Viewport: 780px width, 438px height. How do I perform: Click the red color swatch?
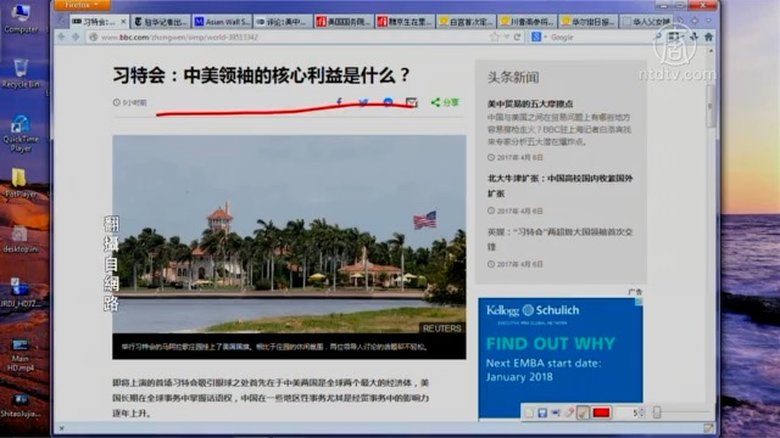(602, 412)
